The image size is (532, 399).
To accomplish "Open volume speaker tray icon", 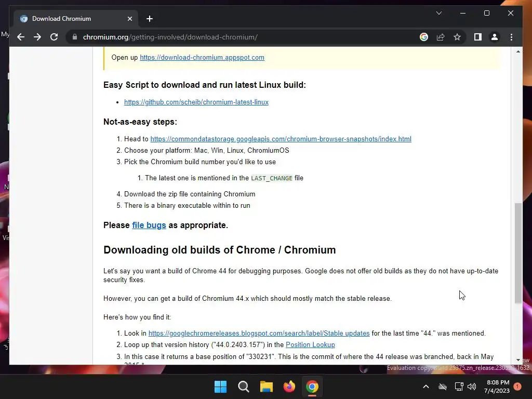I will point(472,387).
